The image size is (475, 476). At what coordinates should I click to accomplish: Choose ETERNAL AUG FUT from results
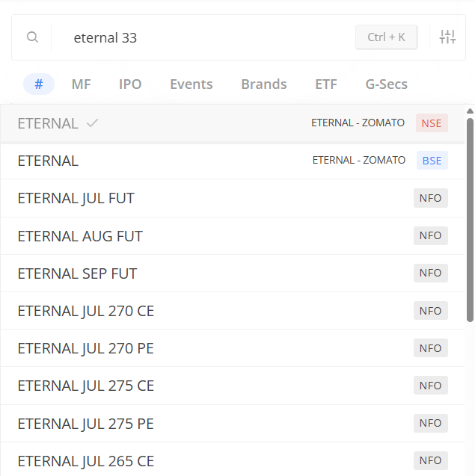tap(79, 236)
